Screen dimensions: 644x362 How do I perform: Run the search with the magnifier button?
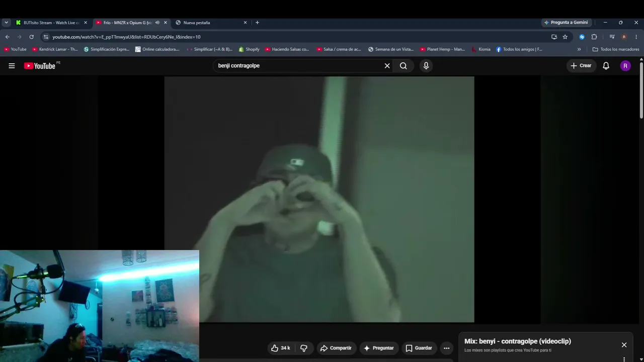click(404, 66)
